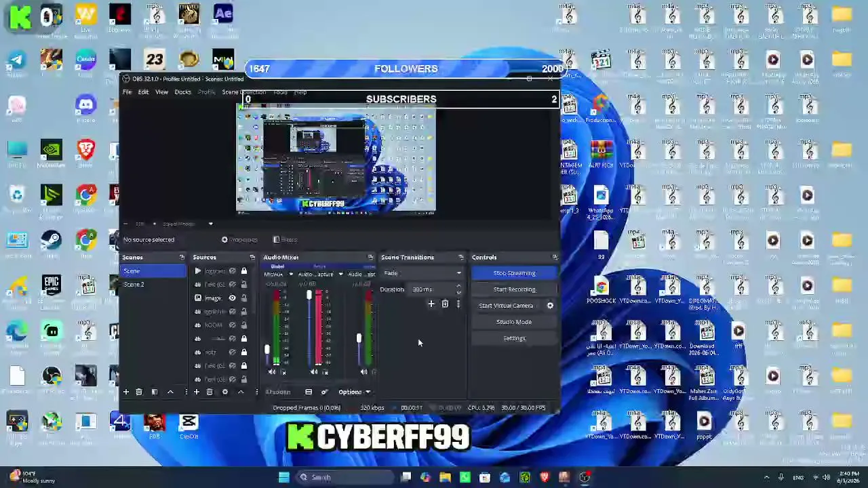868x488 pixels.
Task: Add a new scene with the Scenes plus icon
Action: tap(125, 392)
